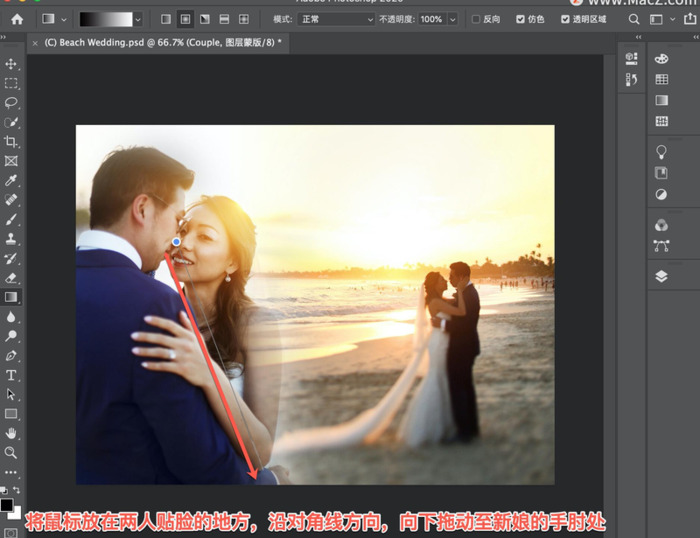Select the History Brush tool

[x=11, y=259]
